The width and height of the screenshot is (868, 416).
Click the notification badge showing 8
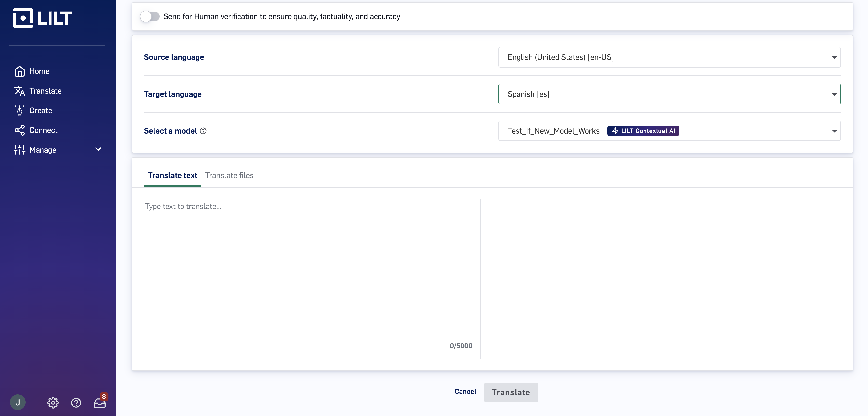pyautogui.click(x=104, y=396)
